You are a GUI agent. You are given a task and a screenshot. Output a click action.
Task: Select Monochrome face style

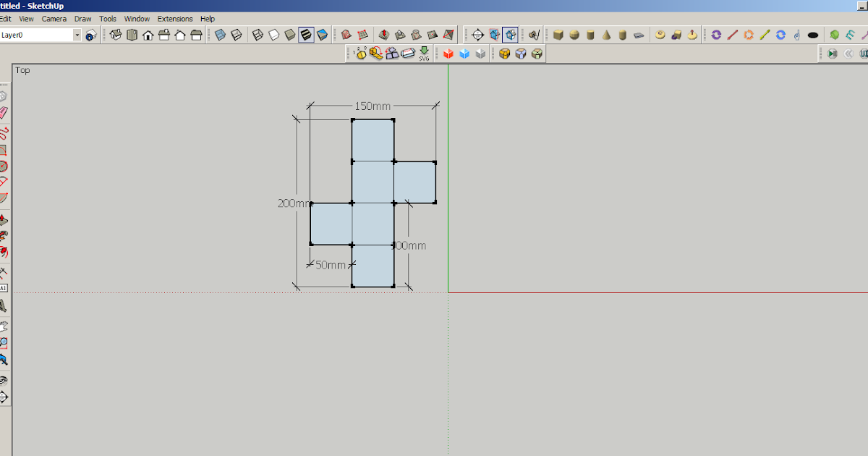(322, 34)
